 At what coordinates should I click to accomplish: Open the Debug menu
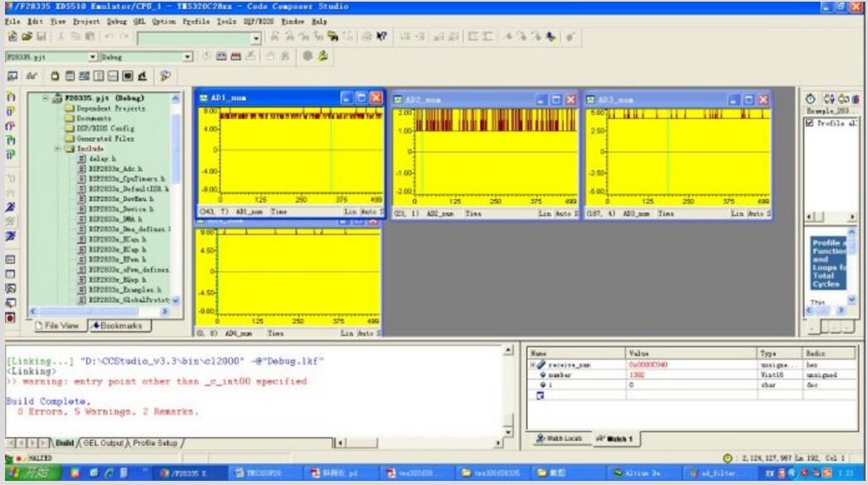click(x=116, y=22)
